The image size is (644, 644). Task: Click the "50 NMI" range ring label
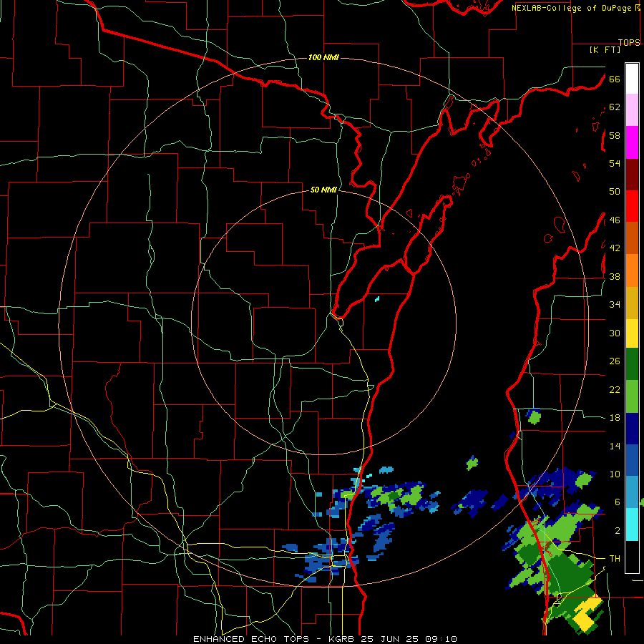(323, 190)
